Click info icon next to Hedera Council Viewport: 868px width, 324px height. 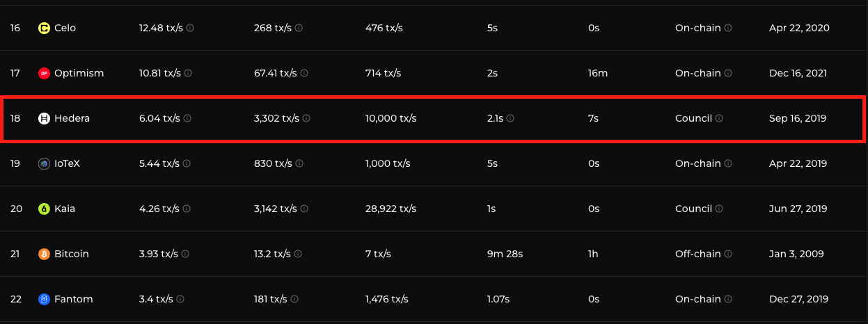[719, 119]
